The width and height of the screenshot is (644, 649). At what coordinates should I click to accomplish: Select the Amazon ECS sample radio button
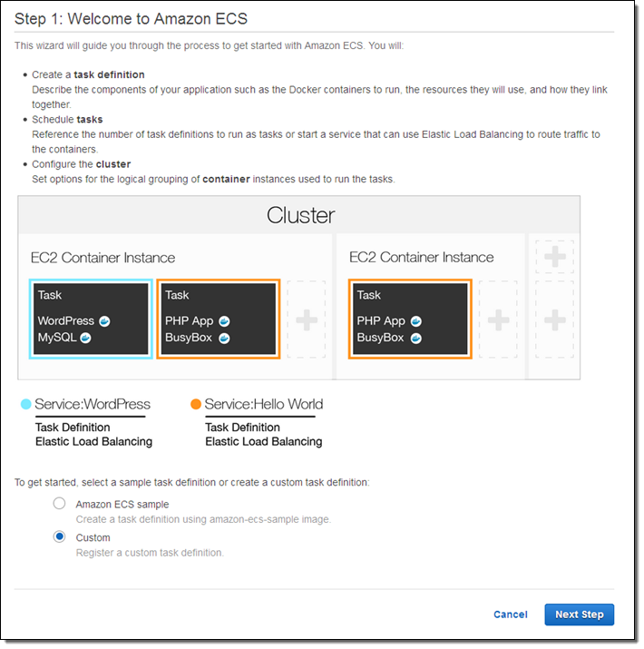click(x=59, y=504)
